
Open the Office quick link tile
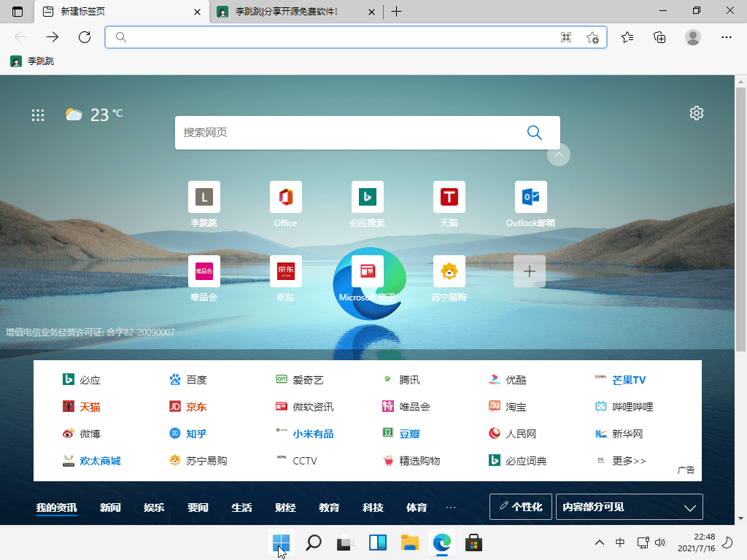285,205
